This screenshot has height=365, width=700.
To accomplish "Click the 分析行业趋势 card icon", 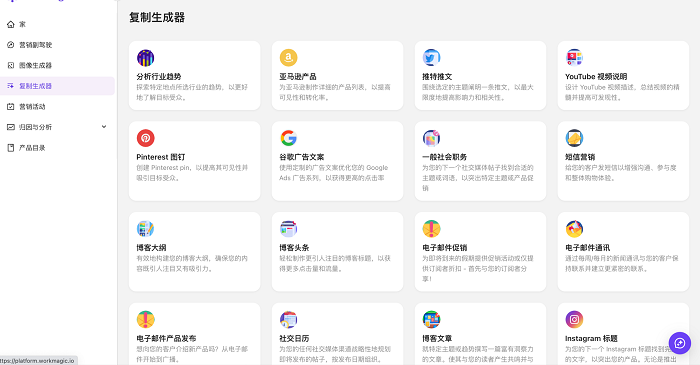I will coord(146,58).
